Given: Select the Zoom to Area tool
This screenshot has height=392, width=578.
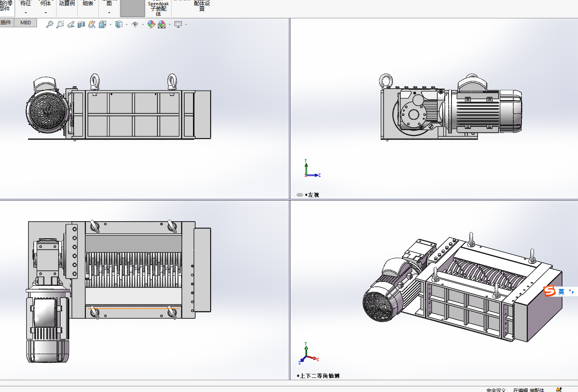Looking at the screenshot, I should pos(60,24).
